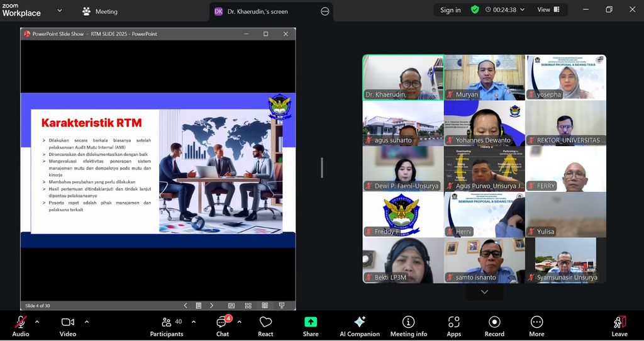The width and height of the screenshot is (644, 341).
Task: Toggle the camera with Video button
Action: tap(68, 326)
